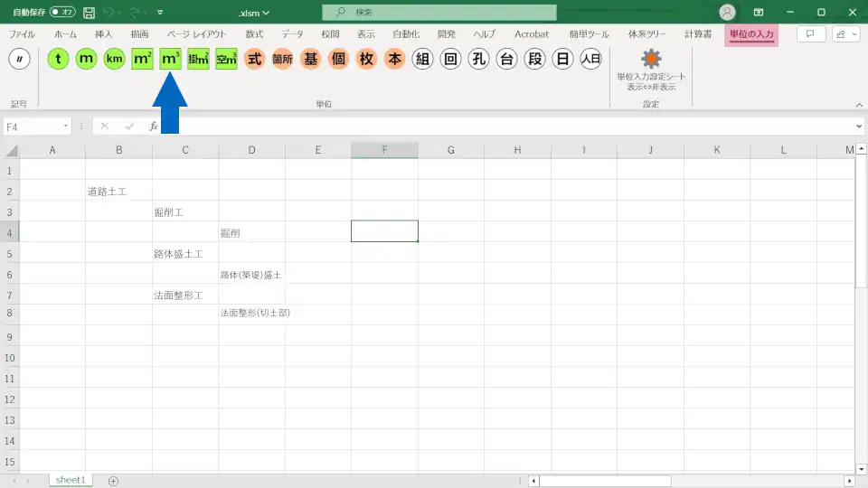This screenshot has width=868, height=488.
Task: Open Quick Access Toolbar customize dropdown
Action: coord(160,13)
